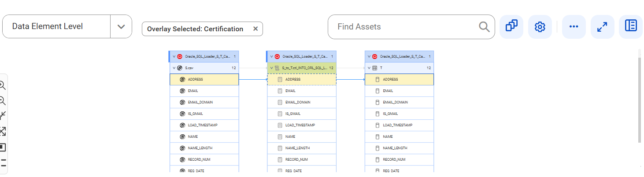644x177 pixels.
Task: Click the collapse arrows icon in left toolbar
Action: pos(2,116)
